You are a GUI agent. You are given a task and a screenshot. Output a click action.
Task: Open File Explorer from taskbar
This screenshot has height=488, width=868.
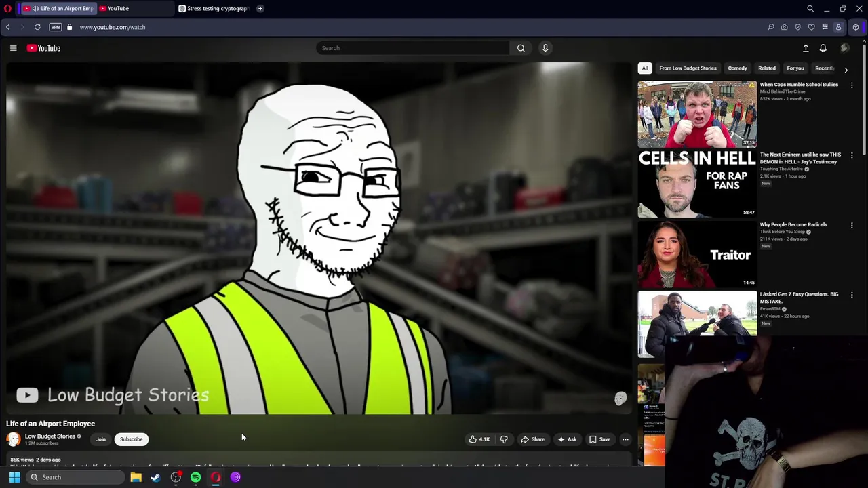pyautogui.click(x=136, y=477)
